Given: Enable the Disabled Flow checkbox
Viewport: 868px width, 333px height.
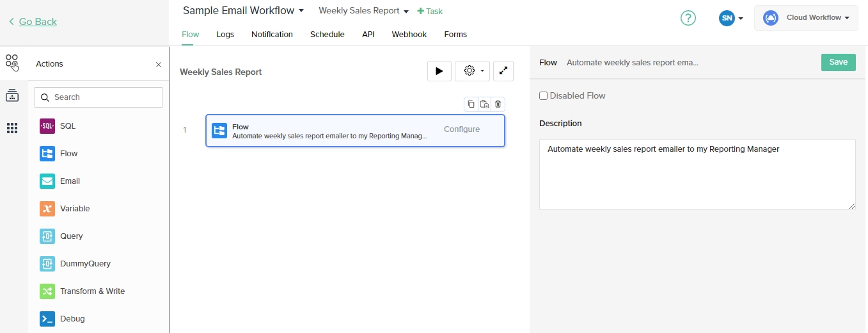Looking at the screenshot, I should coord(544,96).
